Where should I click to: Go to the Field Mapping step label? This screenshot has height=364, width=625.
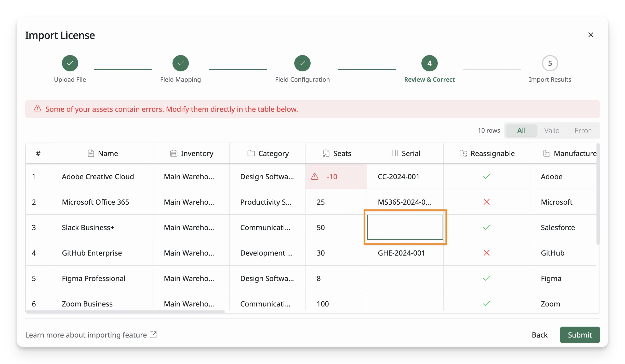pyautogui.click(x=180, y=79)
